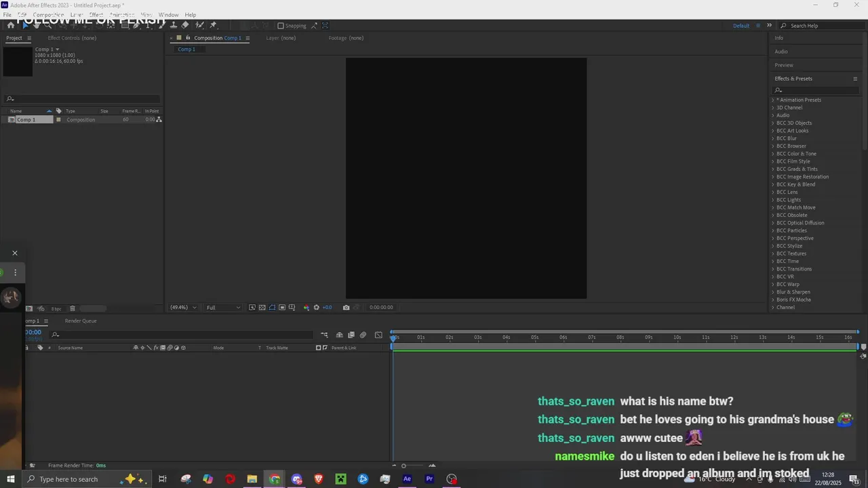Open Premiere Pro from the taskbar
Screen dimensions: 868x488
click(429, 479)
